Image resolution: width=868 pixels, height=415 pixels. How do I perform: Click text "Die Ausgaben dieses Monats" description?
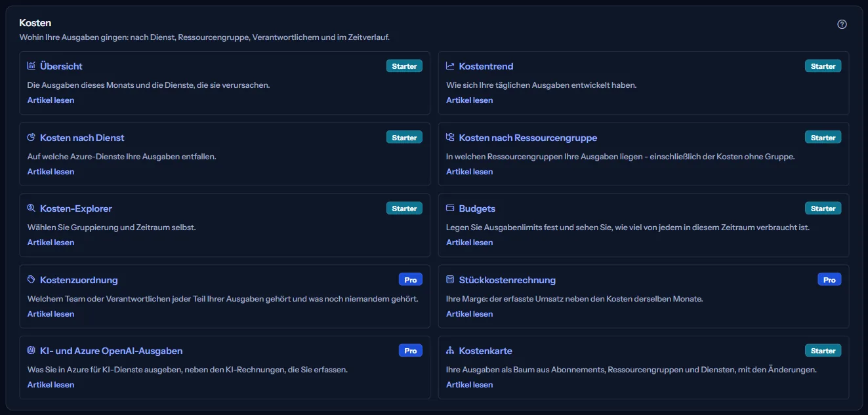(149, 85)
